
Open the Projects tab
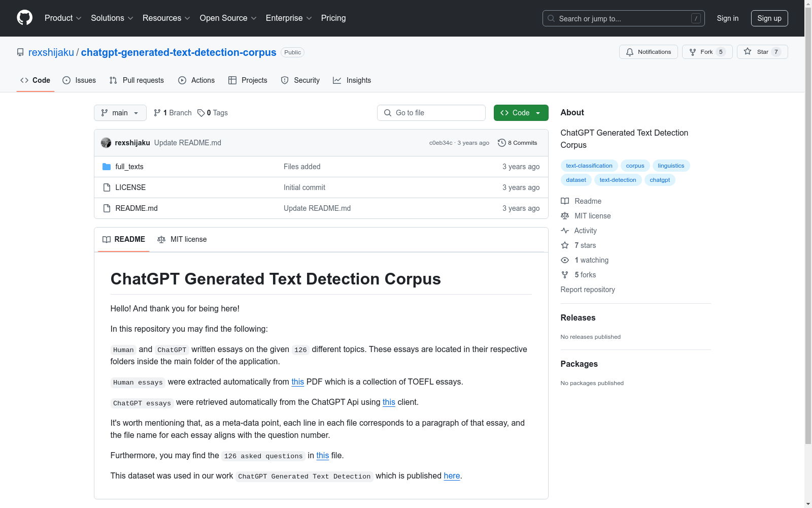(x=248, y=80)
